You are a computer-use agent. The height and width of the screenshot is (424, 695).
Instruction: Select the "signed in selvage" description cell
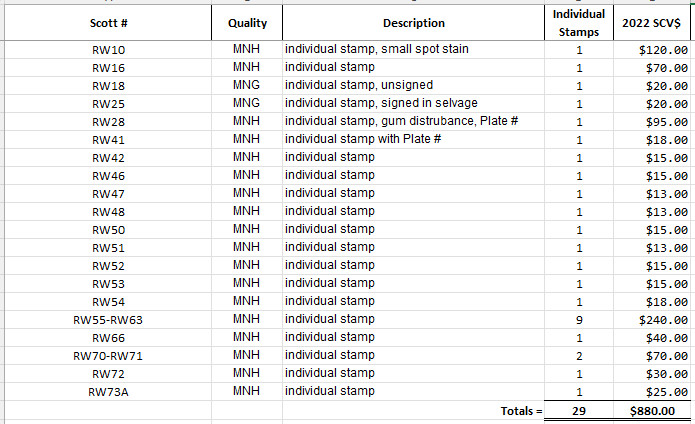point(413,103)
